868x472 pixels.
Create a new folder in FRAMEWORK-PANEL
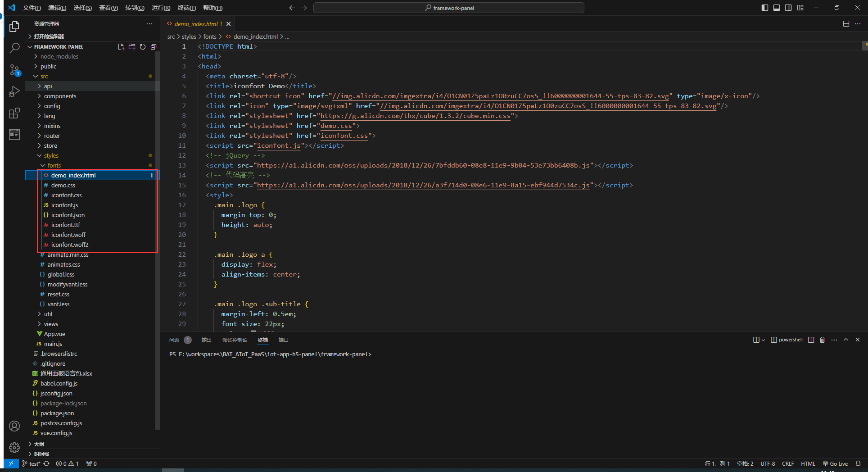pos(132,47)
